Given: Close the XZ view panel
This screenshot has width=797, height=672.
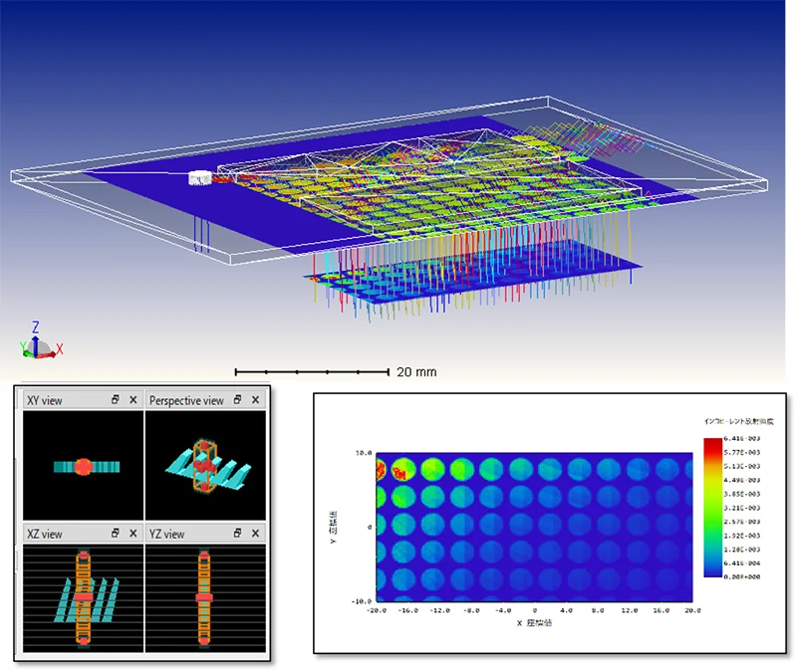Looking at the screenshot, I should point(133,534).
